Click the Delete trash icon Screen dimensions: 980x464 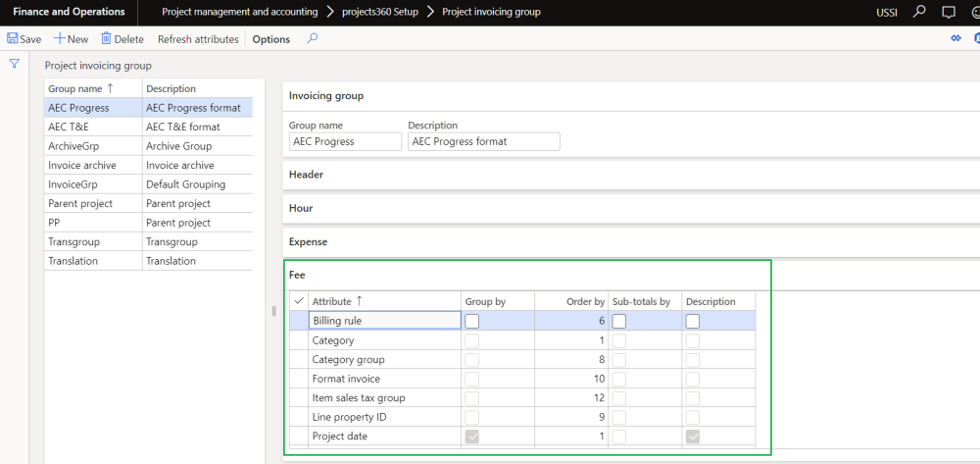click(x=106, y=39)
